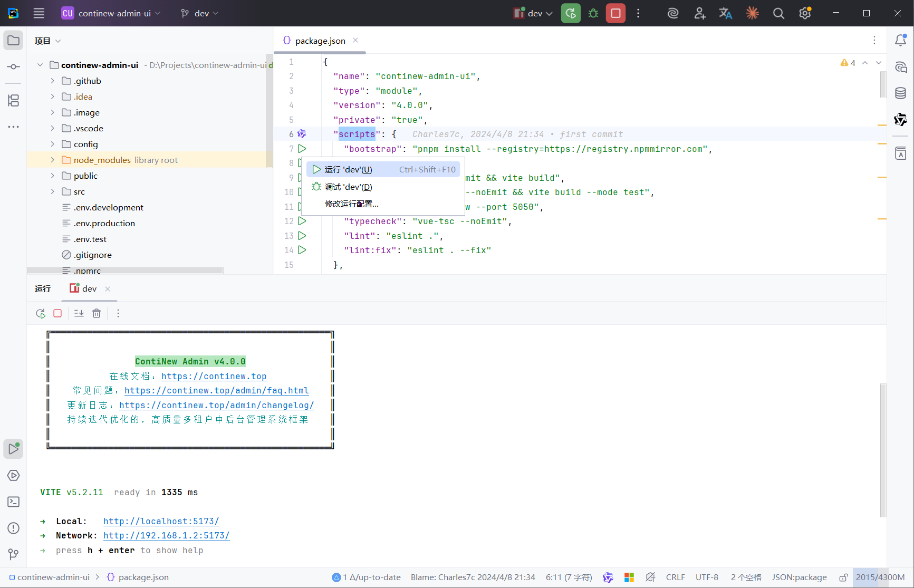Open the Notifications bell
The image size is (914, 588).
901,41
